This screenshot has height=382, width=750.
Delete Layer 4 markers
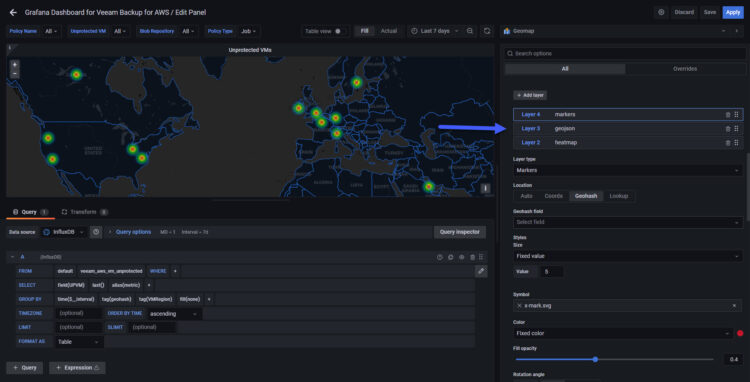[x=728, y=115]
